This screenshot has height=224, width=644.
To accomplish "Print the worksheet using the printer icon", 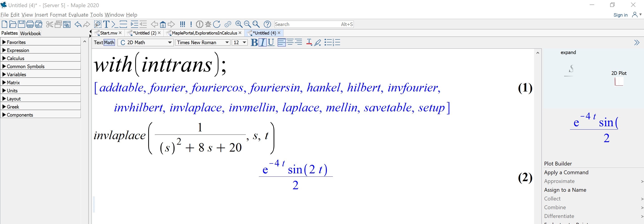I will 30,24.
